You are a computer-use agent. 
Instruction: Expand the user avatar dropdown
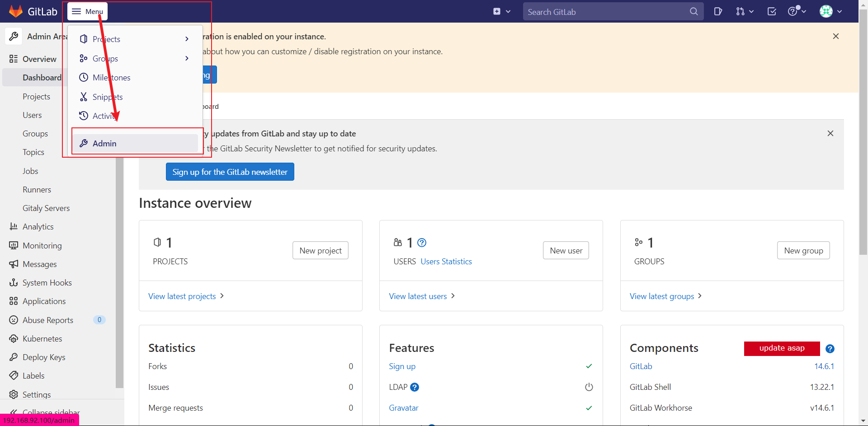tap(831, 11)
